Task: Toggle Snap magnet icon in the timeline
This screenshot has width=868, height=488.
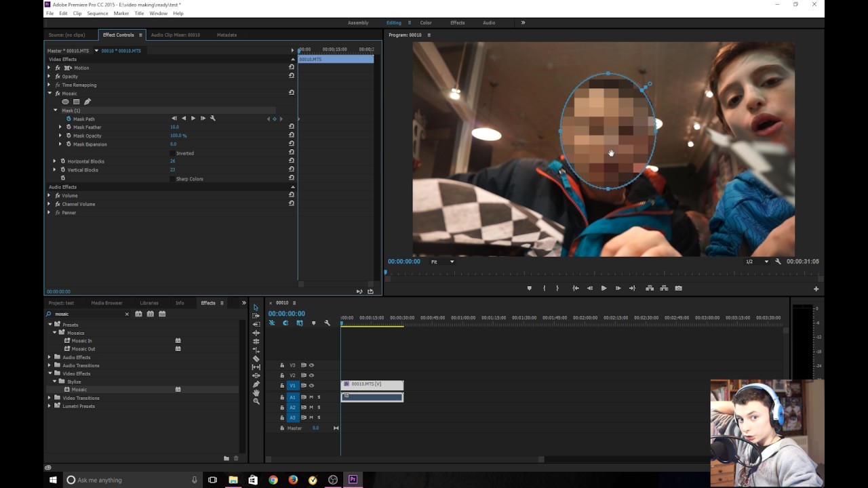Action: click(285, 323)
